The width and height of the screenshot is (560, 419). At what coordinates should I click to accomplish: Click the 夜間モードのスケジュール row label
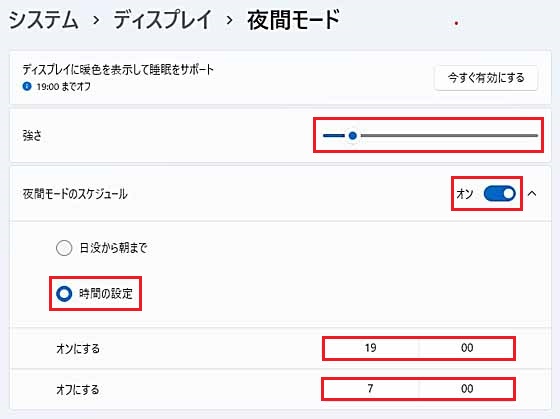[75, 194]
